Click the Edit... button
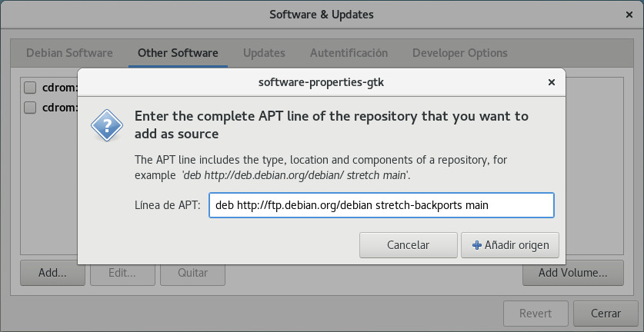Viewport: 644px width, 332px height. (122, 272)
